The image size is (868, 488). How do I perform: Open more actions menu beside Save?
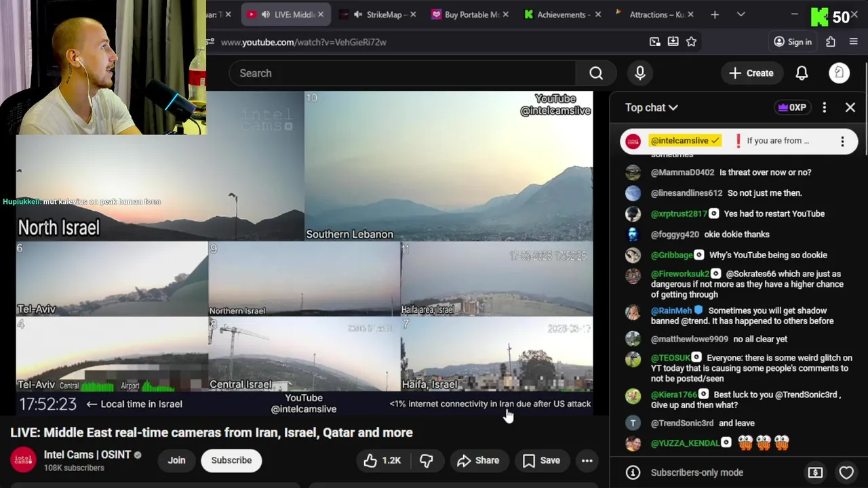point(587,461)
